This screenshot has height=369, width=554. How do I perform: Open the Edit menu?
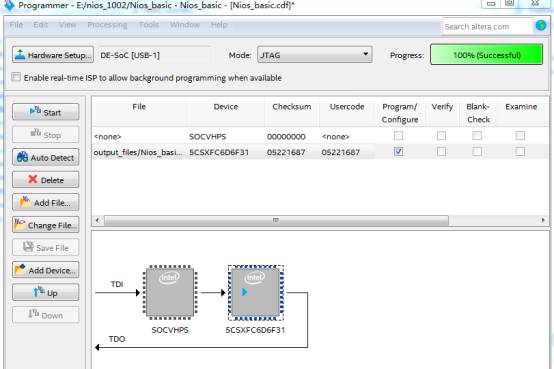(x=40, y=25)
